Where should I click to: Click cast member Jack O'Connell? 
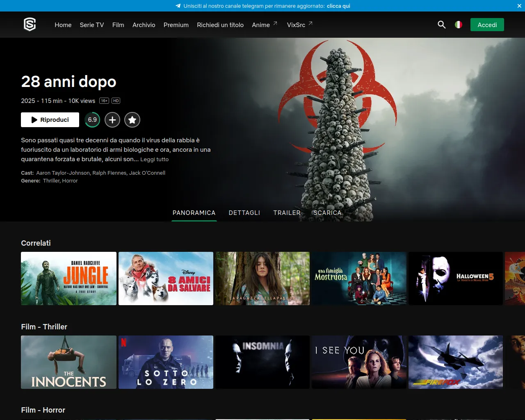coord(147,173)
